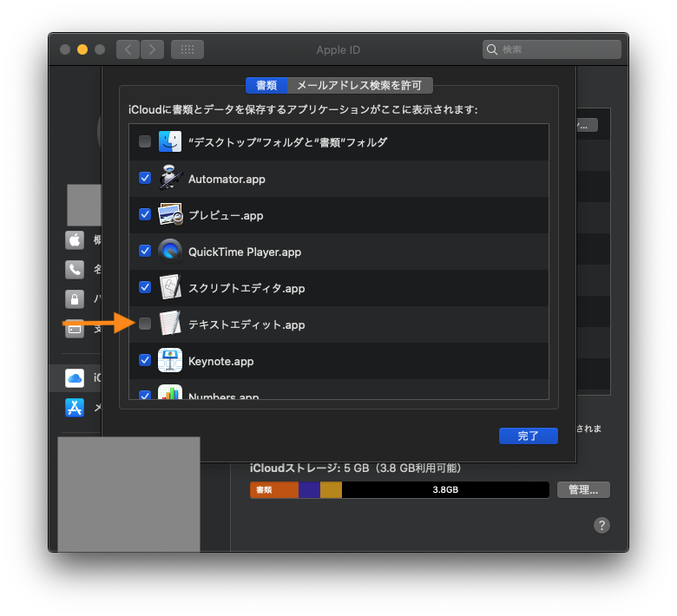Click the 3.8GB free storage segment
This screenshot has height=616, width=677.
[x=445, y=490]
